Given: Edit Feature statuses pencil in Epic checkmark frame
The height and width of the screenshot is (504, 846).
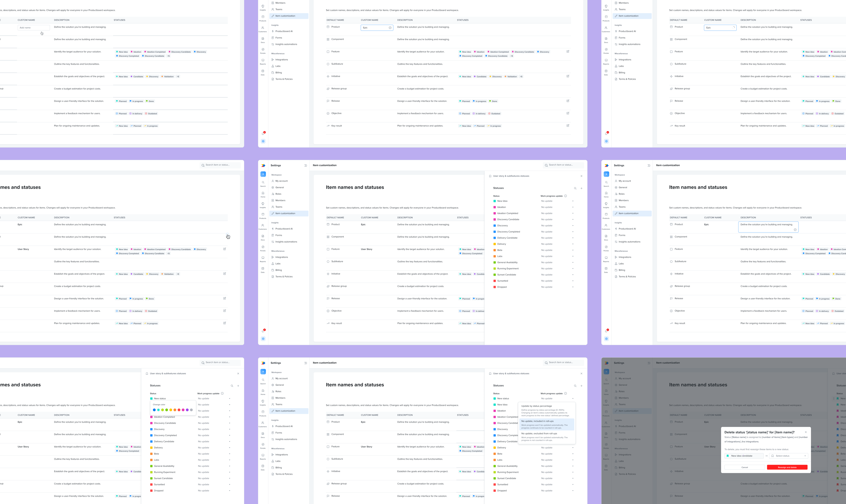Looking at the screenshot, I should [x=568, y=52].
